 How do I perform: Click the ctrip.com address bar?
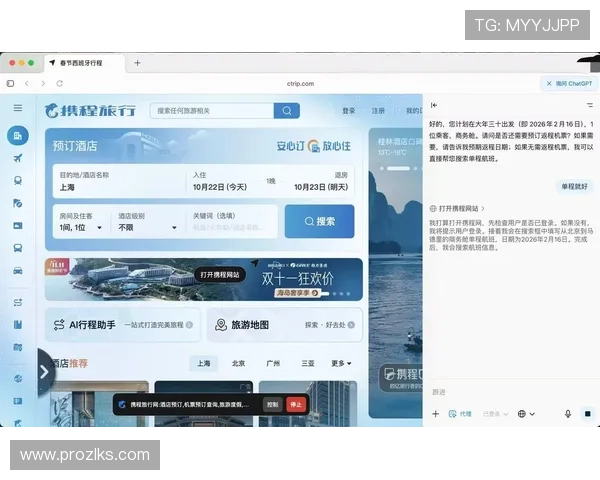tap(300, 83)
